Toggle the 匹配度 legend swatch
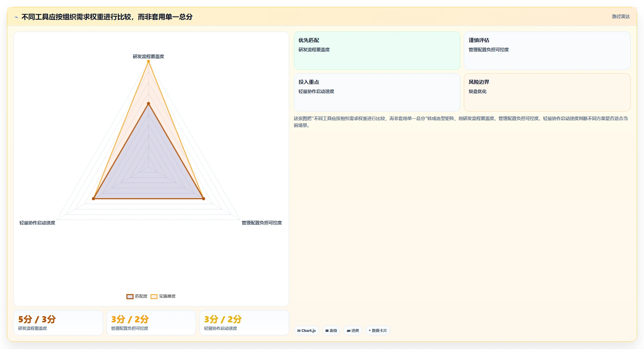 130,296
